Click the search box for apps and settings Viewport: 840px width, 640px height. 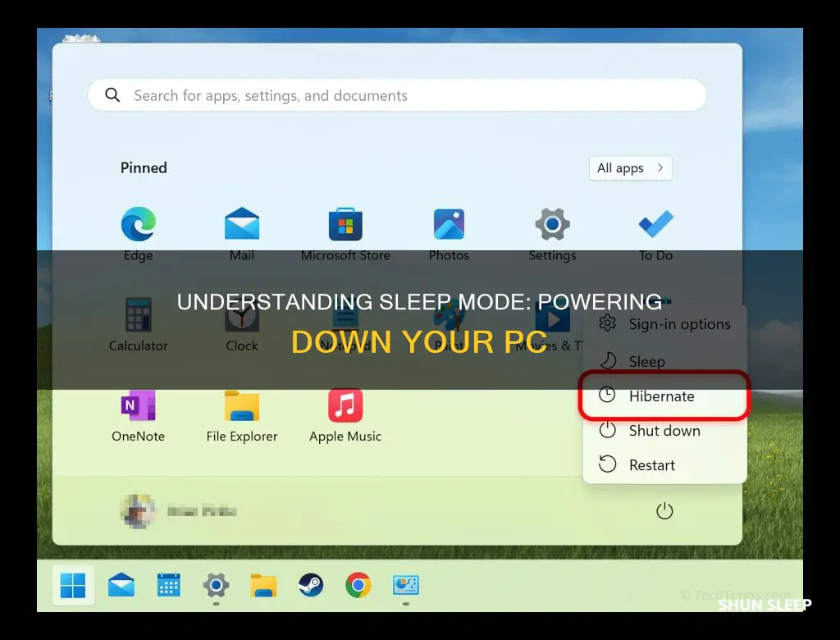(x=397, y=95)
